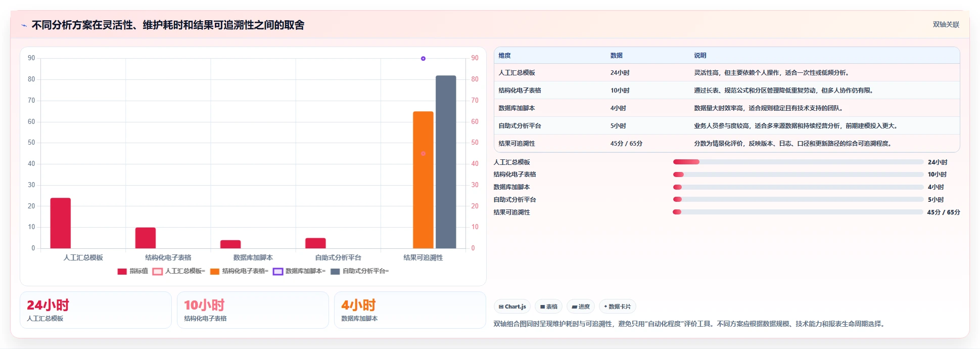Click the 双轴关联 label in the header

click(946, 24)
